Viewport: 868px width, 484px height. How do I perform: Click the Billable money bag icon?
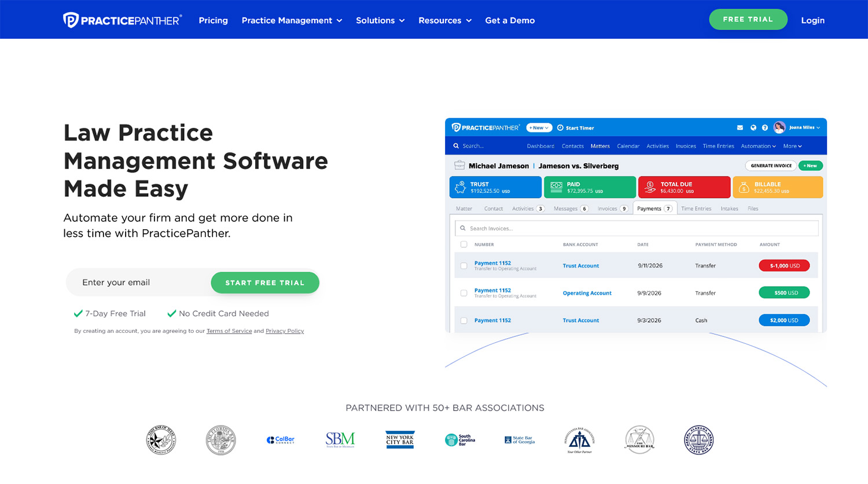(744, 187)
